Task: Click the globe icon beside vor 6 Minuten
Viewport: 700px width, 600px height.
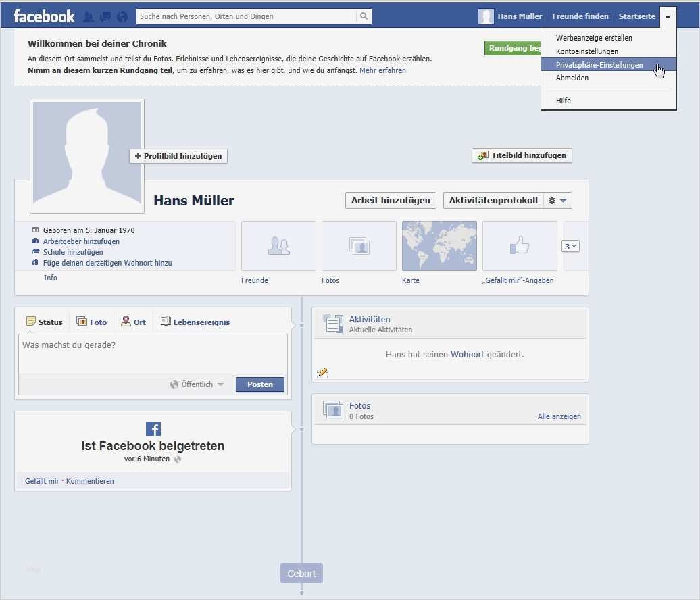Action: (178, 459)
